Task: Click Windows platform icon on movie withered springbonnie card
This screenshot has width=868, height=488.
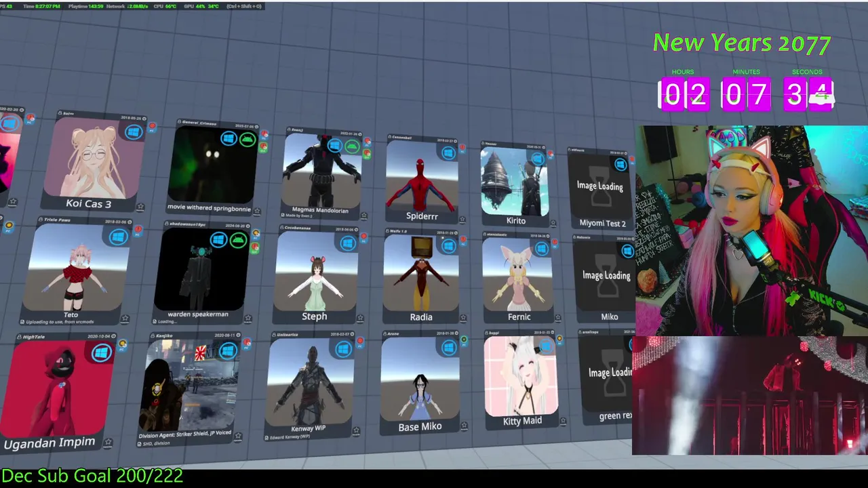Action: click(x=229, y=139)
